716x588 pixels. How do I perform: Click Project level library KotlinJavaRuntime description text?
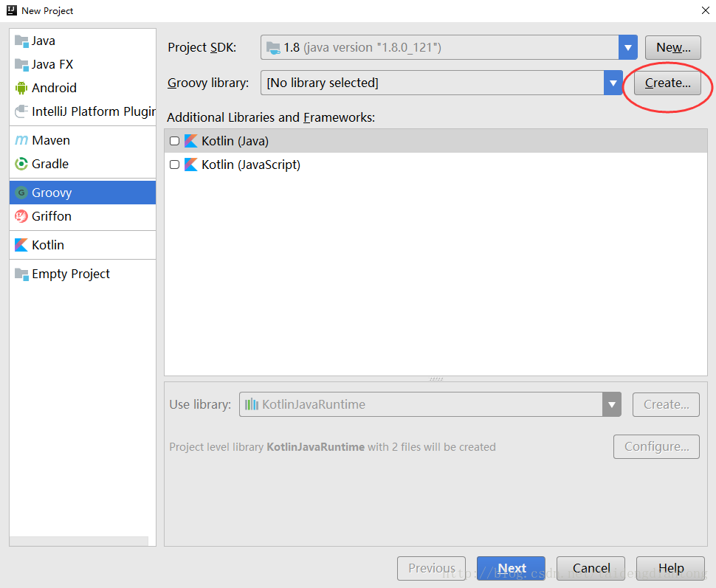[332, 447]
